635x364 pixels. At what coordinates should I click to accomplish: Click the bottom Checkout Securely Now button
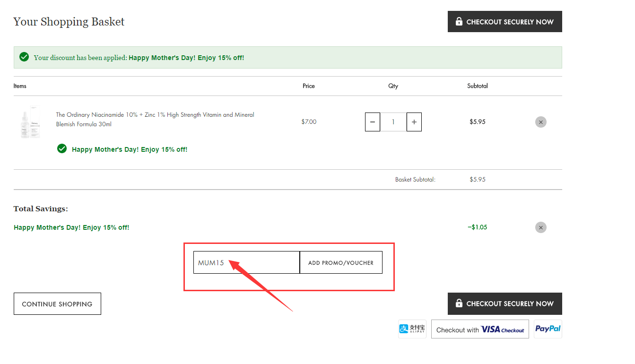pos(505,303)
